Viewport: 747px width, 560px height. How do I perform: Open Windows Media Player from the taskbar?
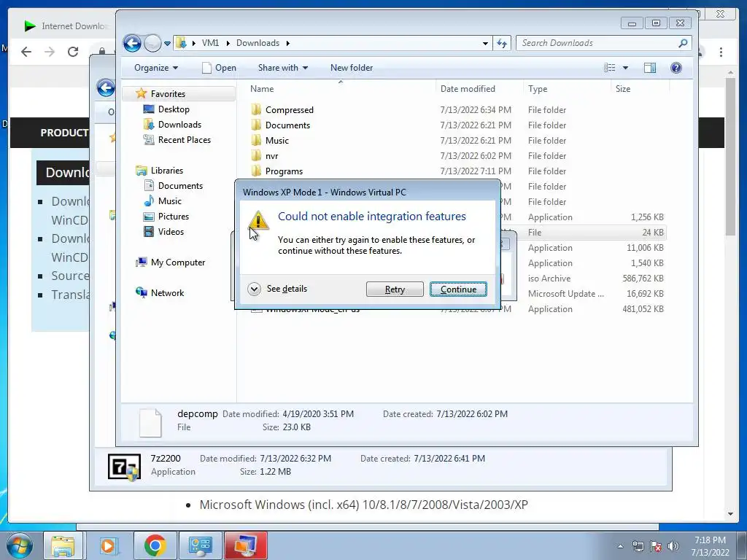[x=108, y=545]
